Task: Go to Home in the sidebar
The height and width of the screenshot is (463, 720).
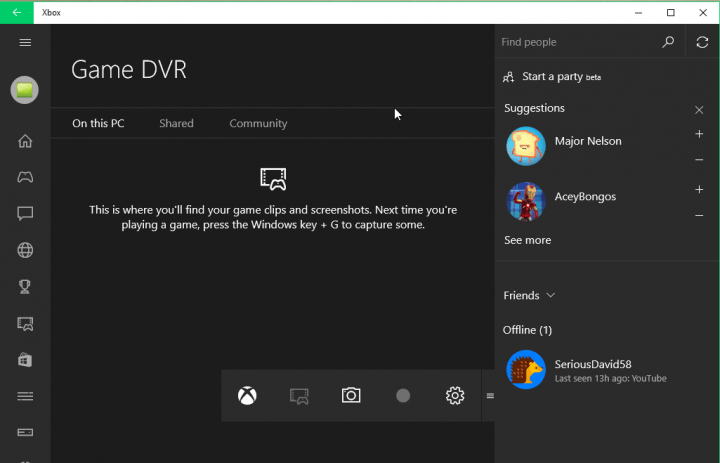Action: [25, 141]
